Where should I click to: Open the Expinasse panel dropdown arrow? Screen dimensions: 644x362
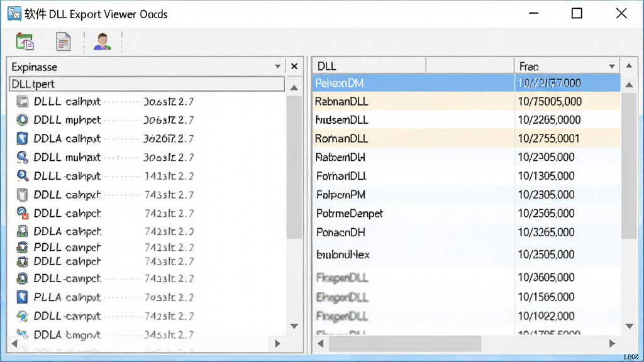[277, 67]
